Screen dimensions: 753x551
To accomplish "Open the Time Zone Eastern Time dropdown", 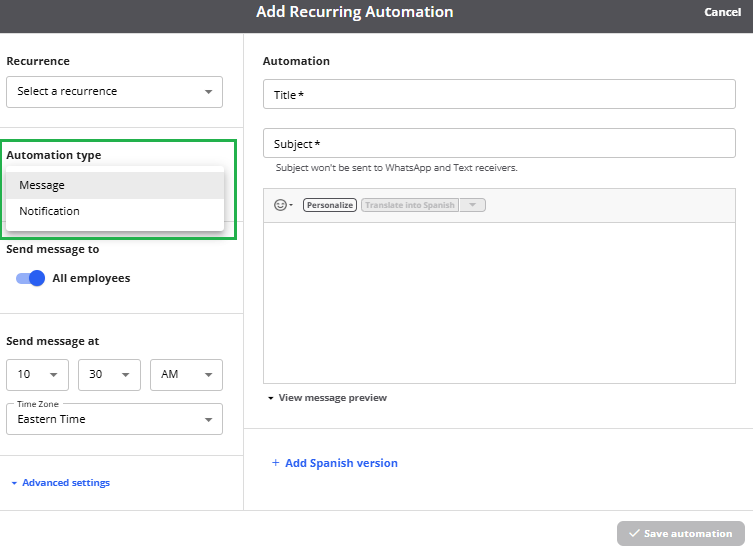I will (114, 420).
